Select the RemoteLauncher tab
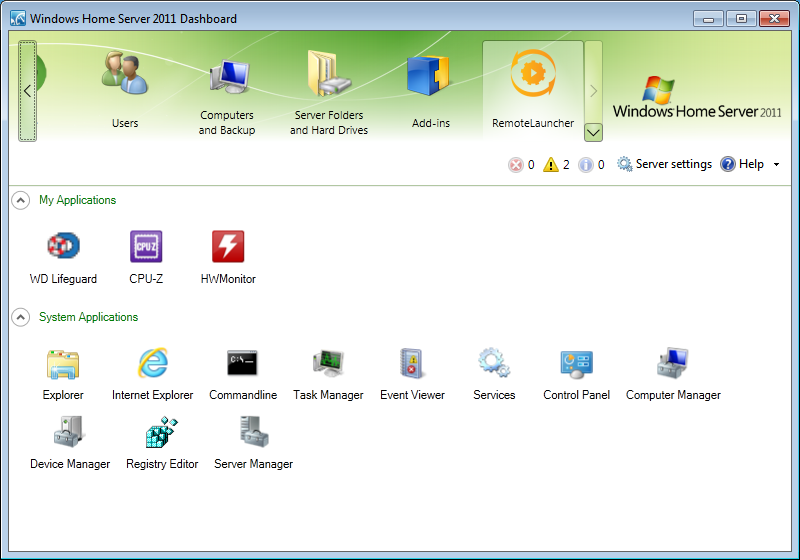Viewport: 800px width, 560px height. (533, 91)
